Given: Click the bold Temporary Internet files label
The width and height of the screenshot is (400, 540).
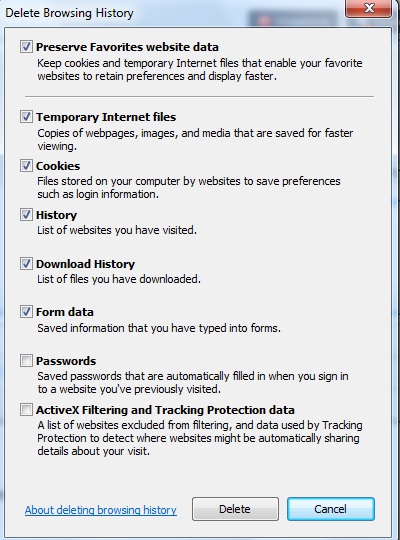Looking at the screenshot, I should (x=106, y=117).
